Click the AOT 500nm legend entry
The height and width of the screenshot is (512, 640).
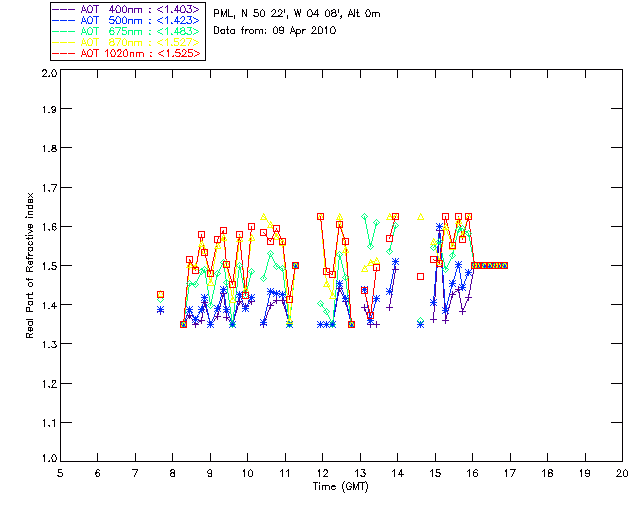coord(127,20)
